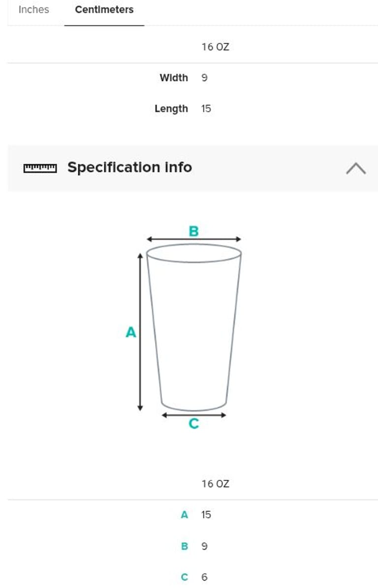Click the teal B label above cup
Image resolution: width=378 pixels, height=588 pixels.
coord(194,231)
